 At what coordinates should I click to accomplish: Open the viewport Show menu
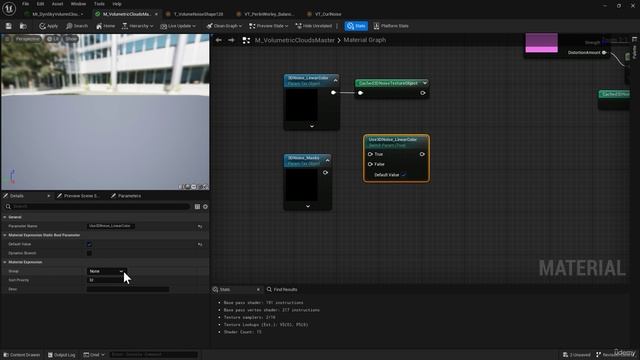[x=71, y=39]
